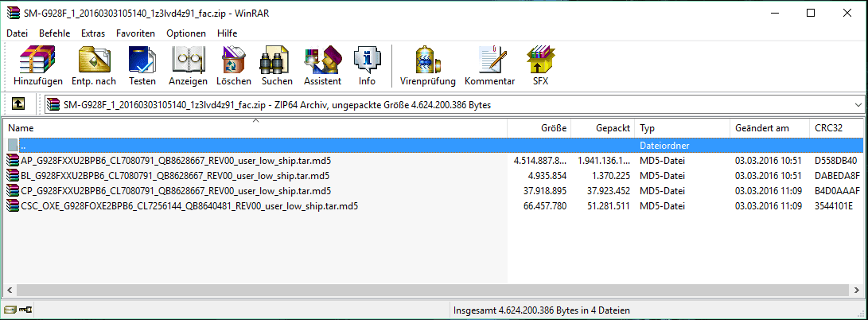The width and height of the screenshot is (868, 320).
Task: Click the archive icon in address bar
Action: coord(53,104)
